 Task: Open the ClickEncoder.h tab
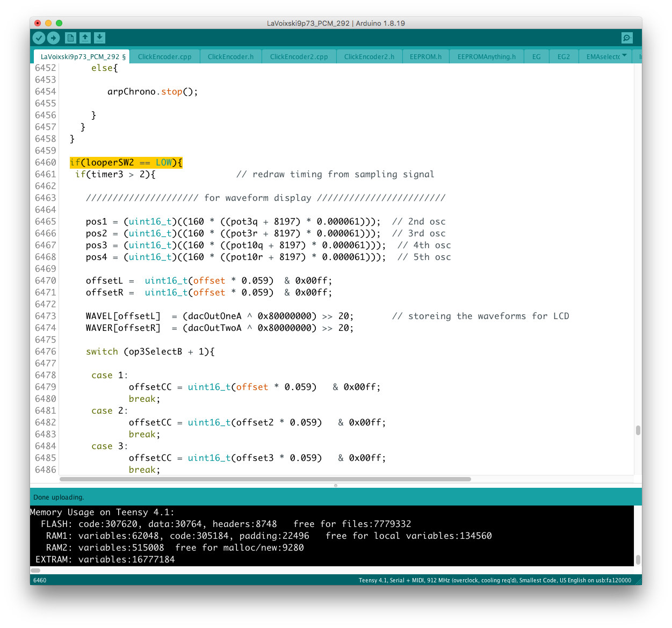click(230, 56)
